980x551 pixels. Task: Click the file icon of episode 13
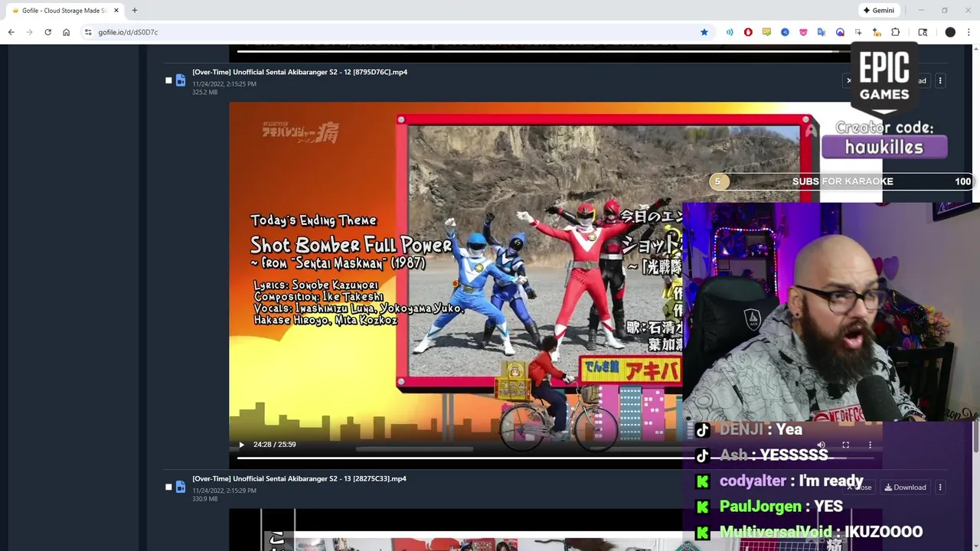tap(181, 487)
